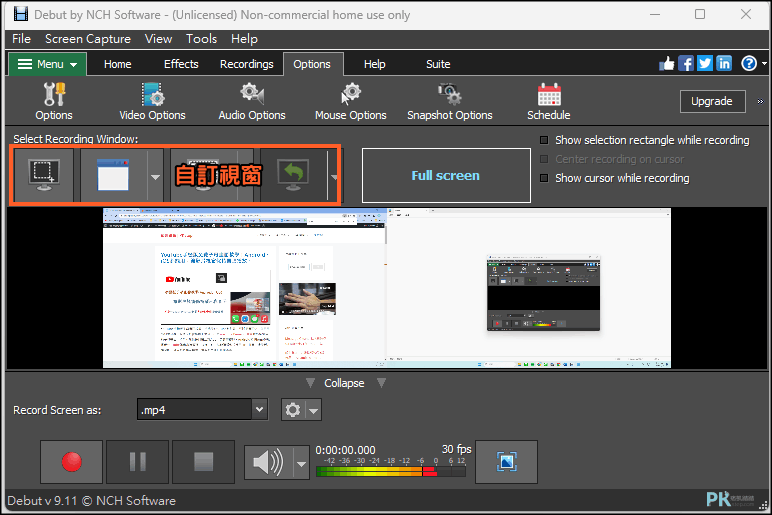Select the Options tab

(312, 64)
